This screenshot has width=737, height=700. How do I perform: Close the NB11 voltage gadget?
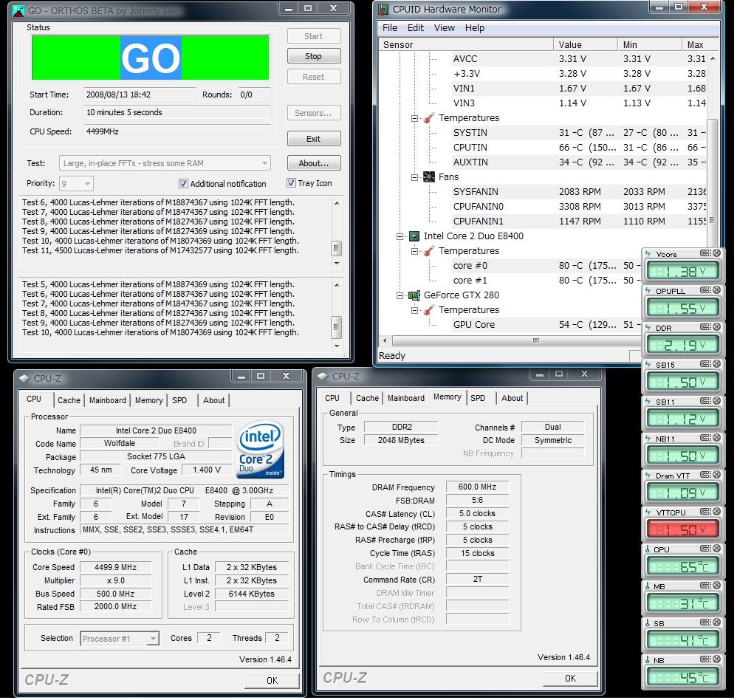(x=716, y=439)
